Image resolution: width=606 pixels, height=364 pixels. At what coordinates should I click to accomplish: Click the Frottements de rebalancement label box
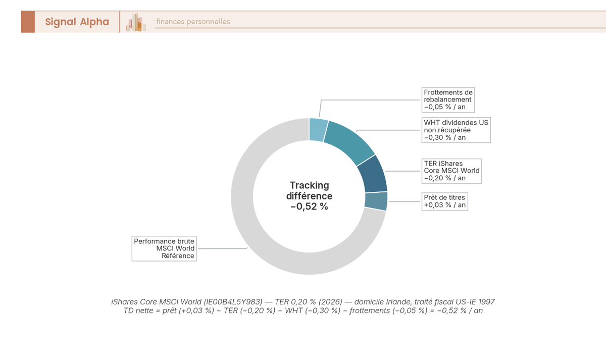pos(448,99)
